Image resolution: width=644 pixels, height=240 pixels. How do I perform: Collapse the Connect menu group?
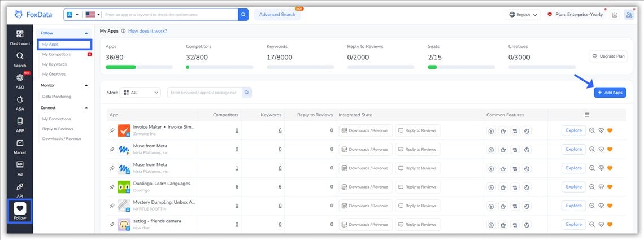click(86, 108)
